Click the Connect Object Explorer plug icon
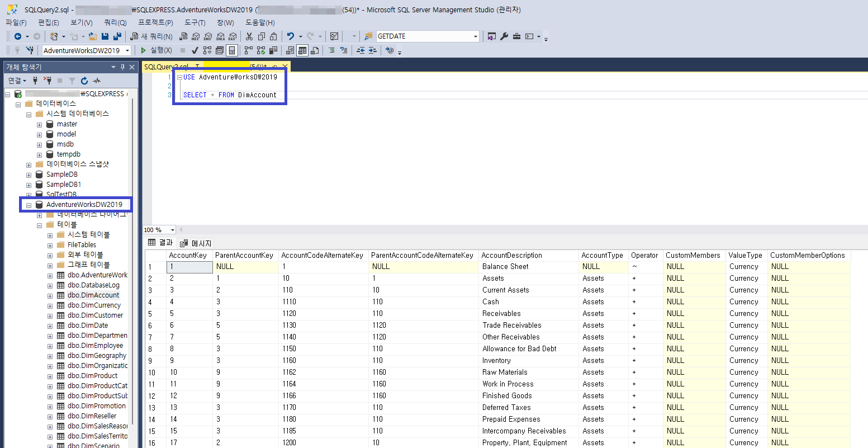The height and width of the screenshot is (448, 868). 35,81
